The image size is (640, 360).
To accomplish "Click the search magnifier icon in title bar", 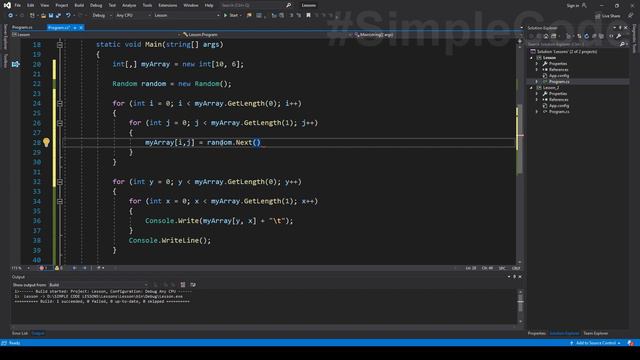I will pyautogui.click(x=289, y=5).
